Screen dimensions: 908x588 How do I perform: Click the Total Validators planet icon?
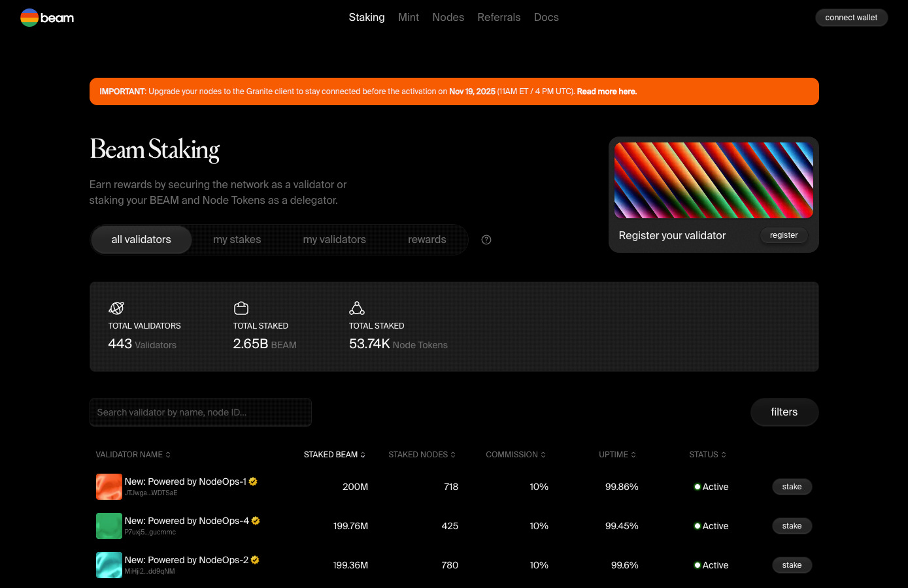(116, 308)
